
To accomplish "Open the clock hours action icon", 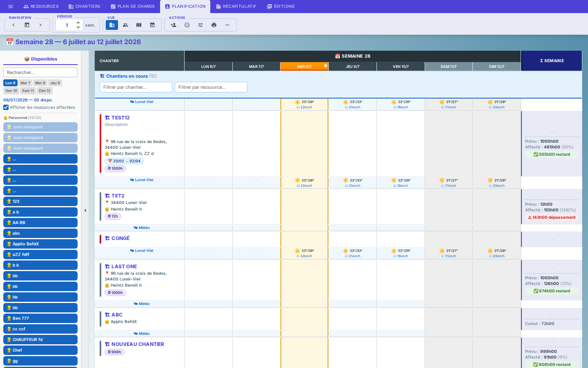I will (x=187, y=25).
